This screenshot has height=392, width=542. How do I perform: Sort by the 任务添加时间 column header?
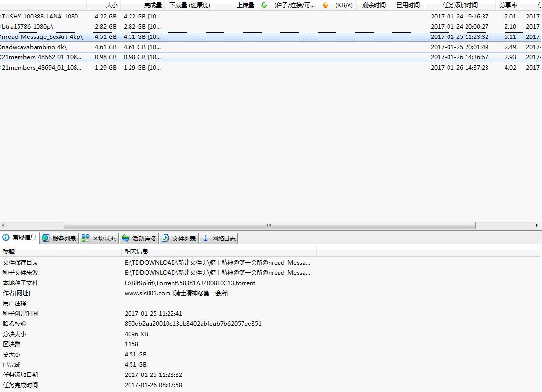click(460, 5)
